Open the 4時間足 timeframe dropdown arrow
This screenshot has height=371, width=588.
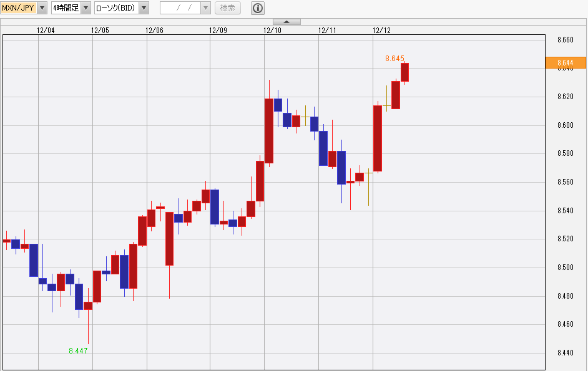(86, 8)
